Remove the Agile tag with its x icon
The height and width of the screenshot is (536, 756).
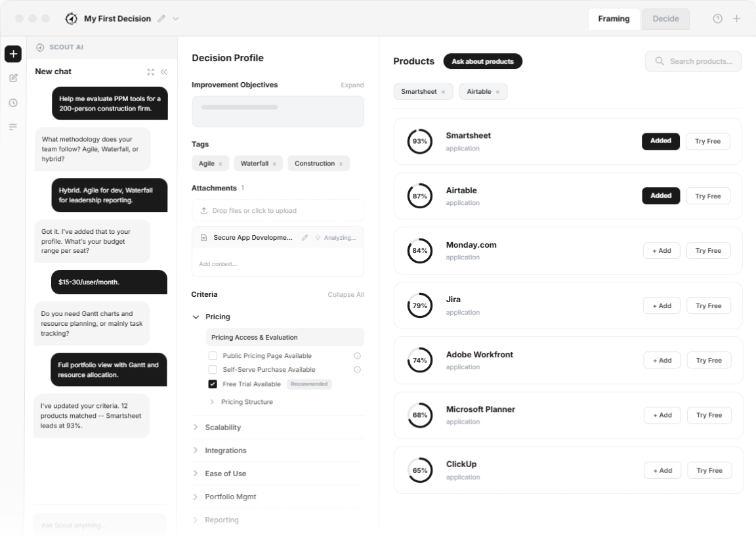[220, 164]
